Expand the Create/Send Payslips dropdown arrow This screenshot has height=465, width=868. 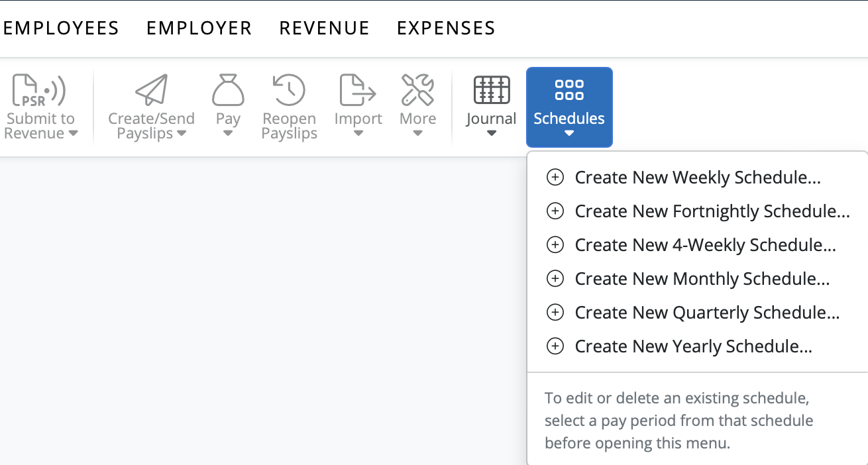click(x=182, y=133)
